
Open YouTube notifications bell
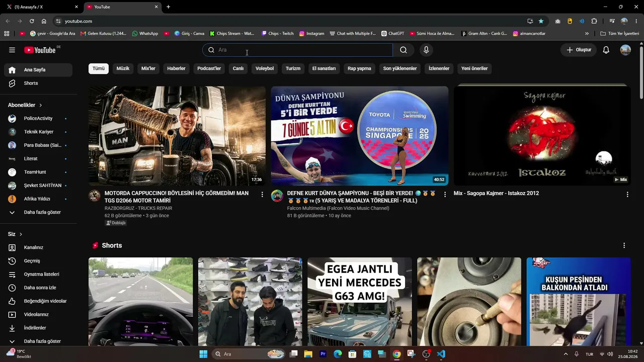[606, 50]
